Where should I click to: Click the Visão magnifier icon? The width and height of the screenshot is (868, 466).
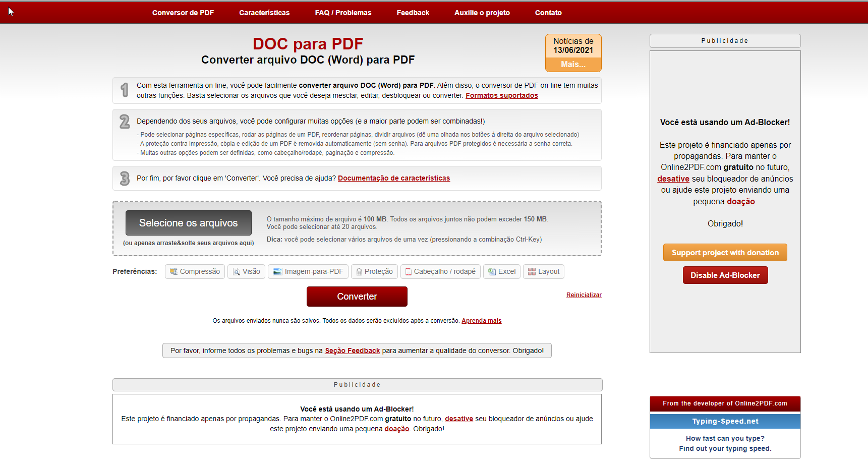(237, 272)
